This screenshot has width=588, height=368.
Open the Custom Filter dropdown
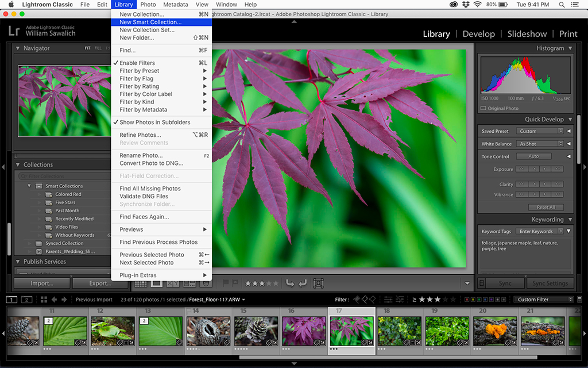(x=543, y=300)
